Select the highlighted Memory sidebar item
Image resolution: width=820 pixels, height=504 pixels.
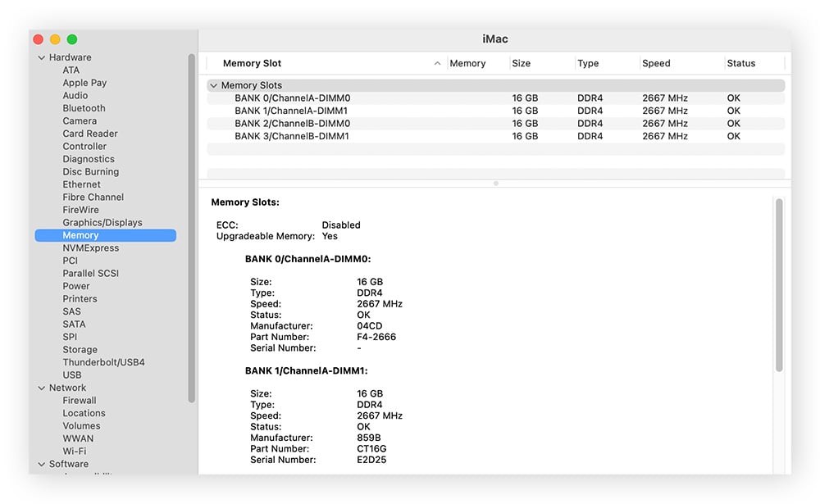click(x=106, y=235)
